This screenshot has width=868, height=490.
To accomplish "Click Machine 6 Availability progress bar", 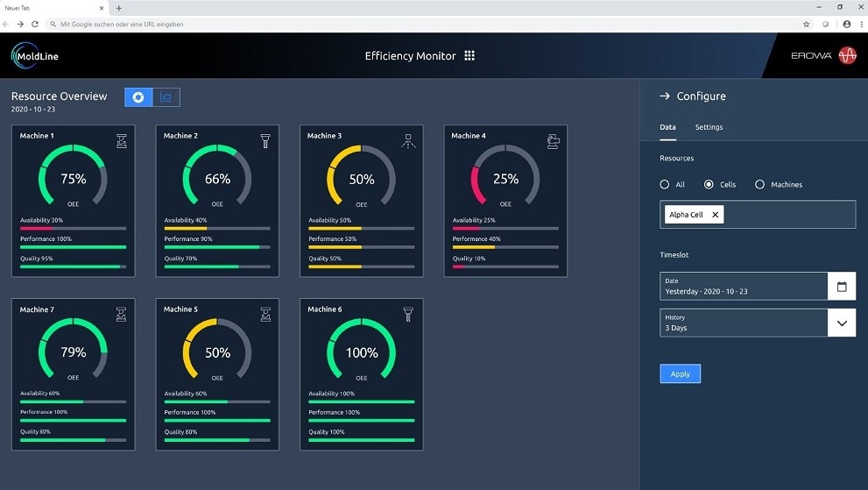I will (x=361, y=401).
